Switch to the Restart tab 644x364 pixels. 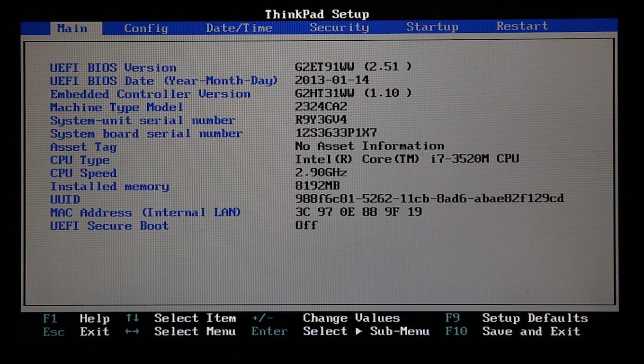click(522, 26)
